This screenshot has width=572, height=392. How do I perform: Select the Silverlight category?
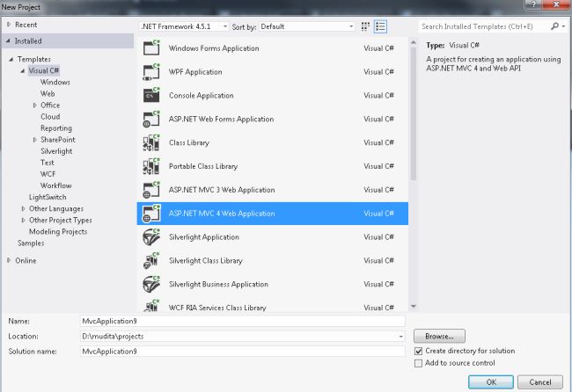click(x=56, y=151)
